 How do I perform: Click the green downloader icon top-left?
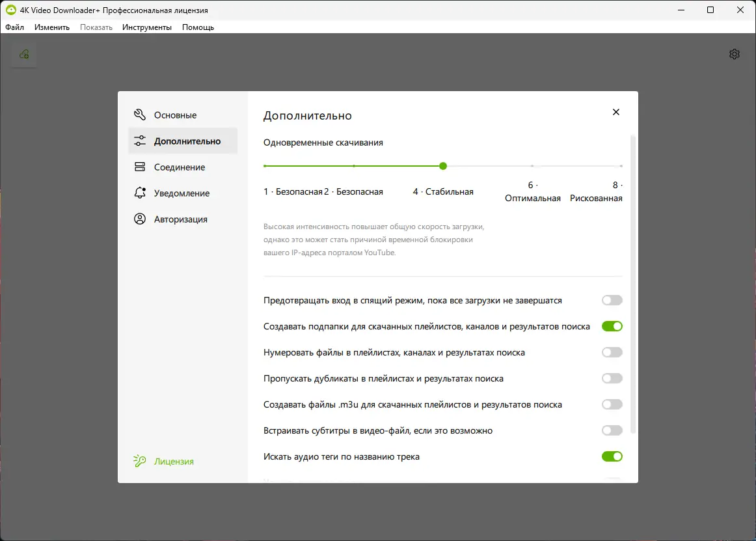coord(23,54)
